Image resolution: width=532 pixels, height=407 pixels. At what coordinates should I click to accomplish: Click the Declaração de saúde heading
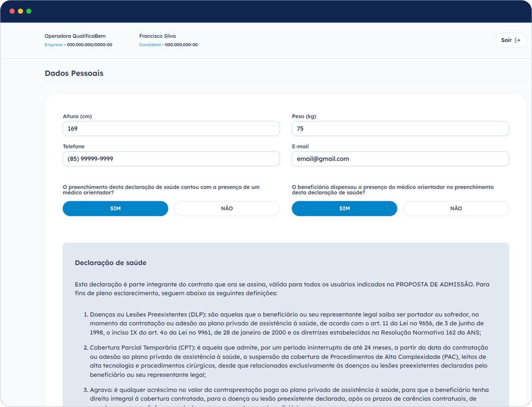point(111,263)
